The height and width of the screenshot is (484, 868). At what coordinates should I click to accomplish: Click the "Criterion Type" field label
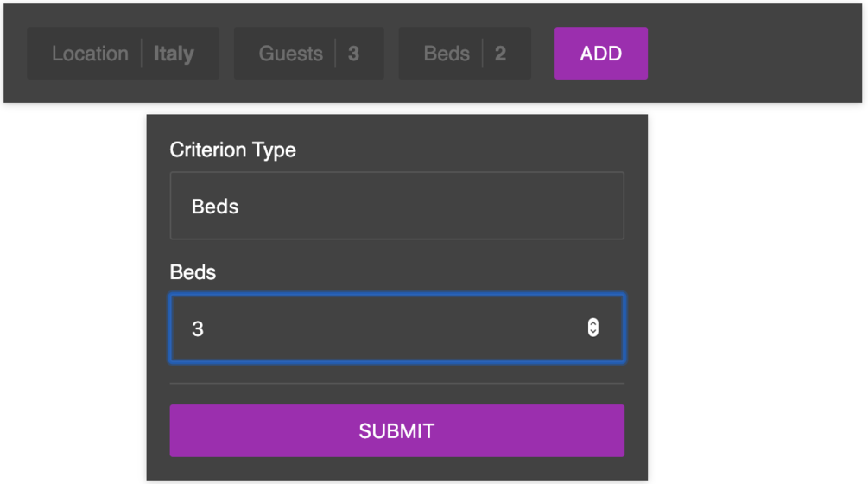pos(232,150)
